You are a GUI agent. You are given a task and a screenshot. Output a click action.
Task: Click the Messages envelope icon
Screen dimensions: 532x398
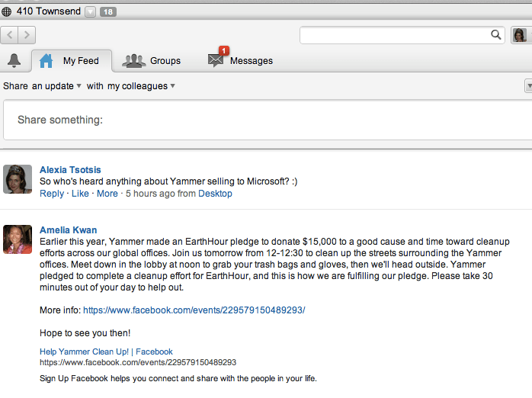pos(216,61)
